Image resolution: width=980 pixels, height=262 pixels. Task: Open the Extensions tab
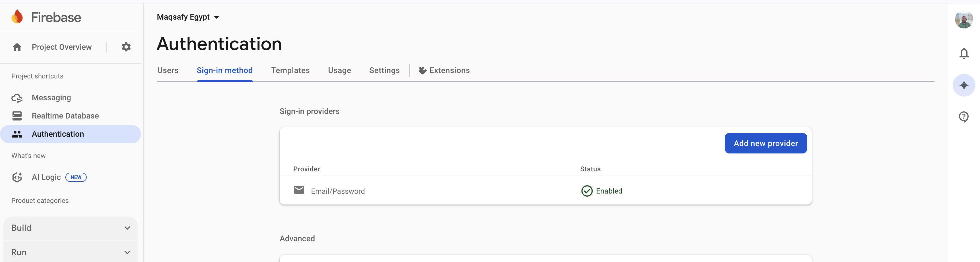point(444,71)
